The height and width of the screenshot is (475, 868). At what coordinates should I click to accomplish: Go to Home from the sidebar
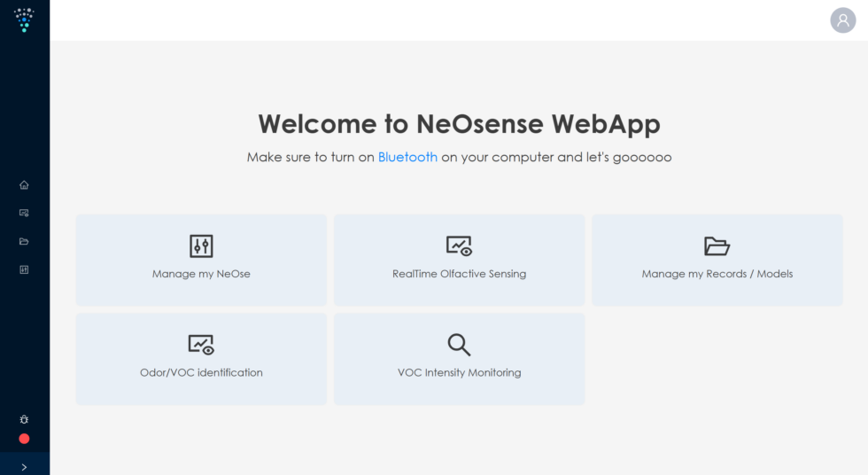click(x=24, y=185)
